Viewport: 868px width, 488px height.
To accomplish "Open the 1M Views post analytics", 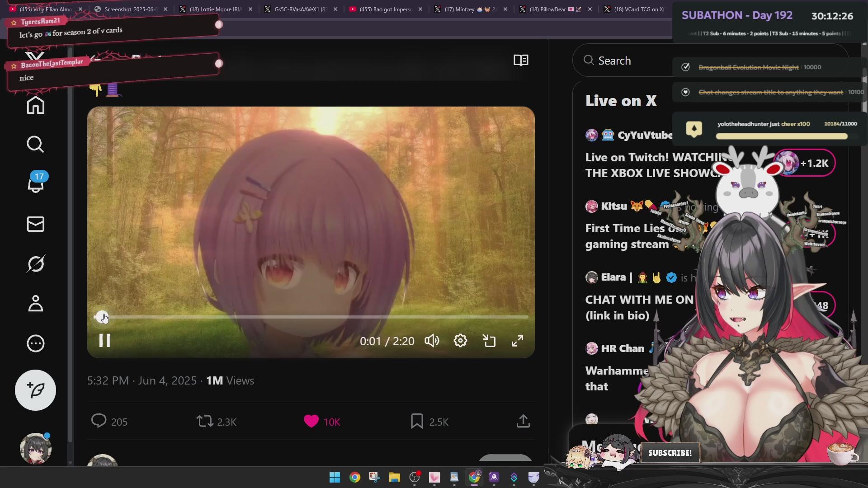I will coord(230,380).
